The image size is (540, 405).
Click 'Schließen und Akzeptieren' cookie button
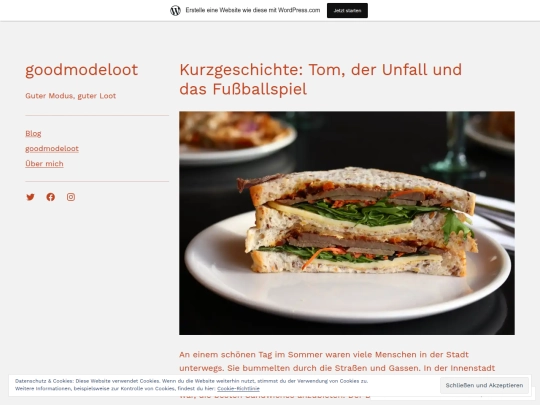pyautogui.click(x=484, y=385)
